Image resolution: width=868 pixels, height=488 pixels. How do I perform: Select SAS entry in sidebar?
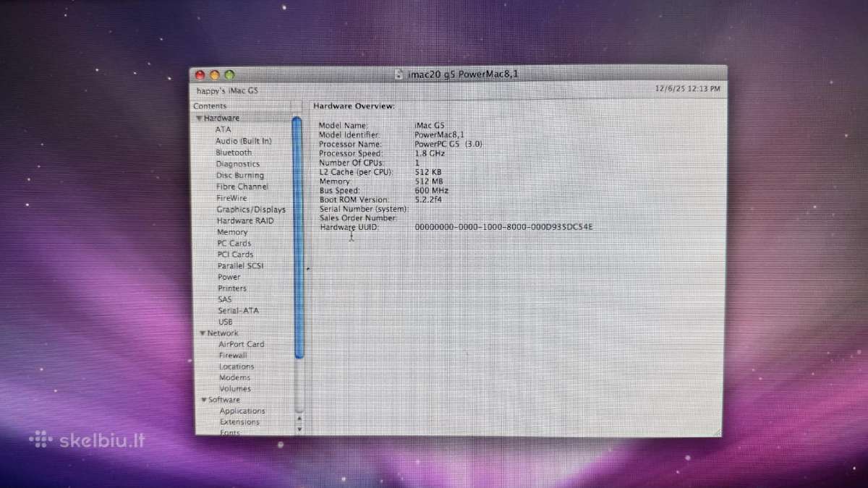(x=225, y=299)
